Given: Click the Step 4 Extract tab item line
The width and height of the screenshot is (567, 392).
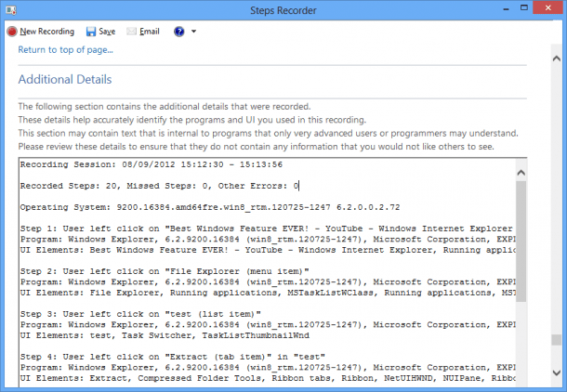Looking at the screenshot, I should pyautogui.click(x=173, y=357).
